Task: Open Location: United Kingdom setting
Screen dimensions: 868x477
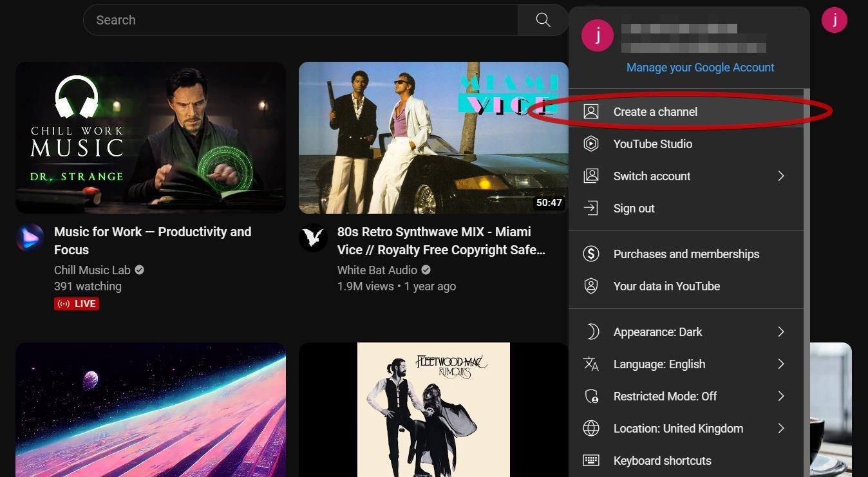Action: (x=686, y=429)
